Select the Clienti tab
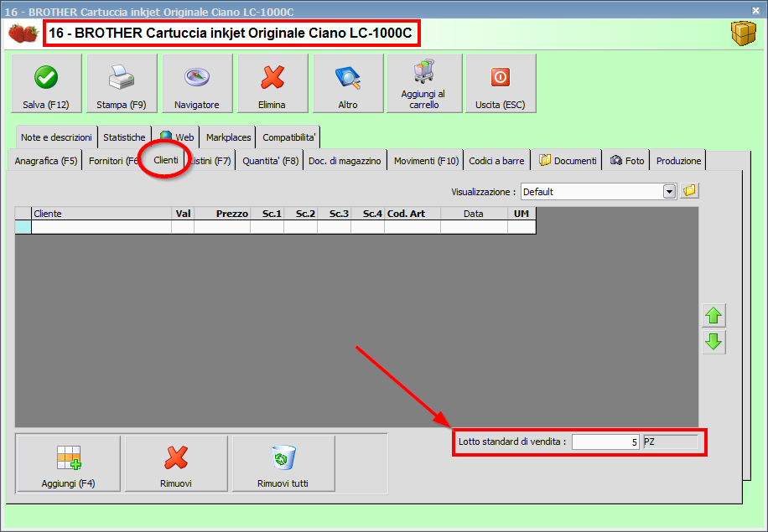 [165, 160]
